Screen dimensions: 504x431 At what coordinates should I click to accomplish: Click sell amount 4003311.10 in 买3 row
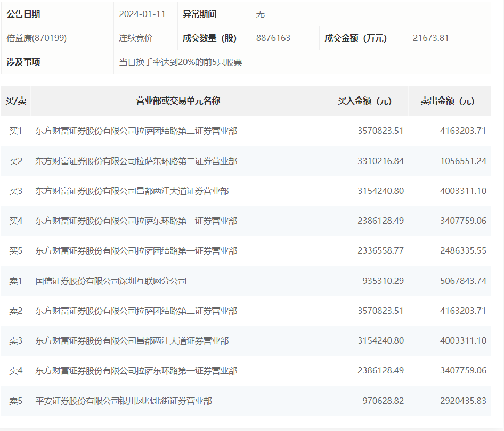point(463,191)
